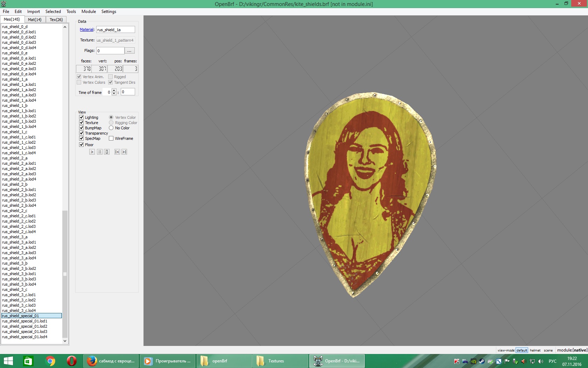
Task: Click the pause animation button
Action: (100, 152)
